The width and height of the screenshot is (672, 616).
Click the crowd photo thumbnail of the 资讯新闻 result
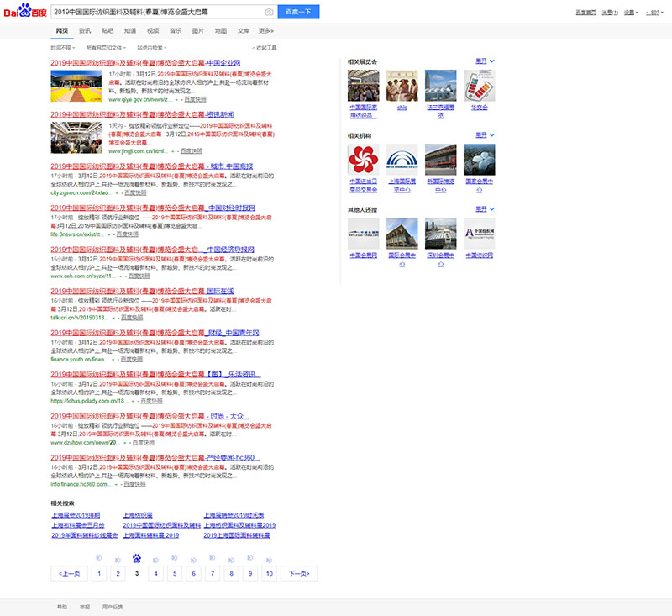pos(76,138)
